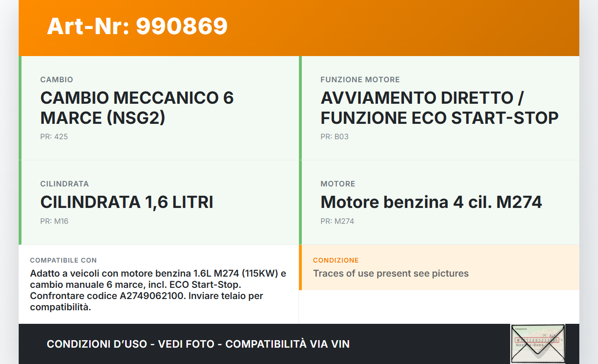Viewport: 598px width, 364px height.
Task: Click the PR: M16 code label
Action: [54, 221]
